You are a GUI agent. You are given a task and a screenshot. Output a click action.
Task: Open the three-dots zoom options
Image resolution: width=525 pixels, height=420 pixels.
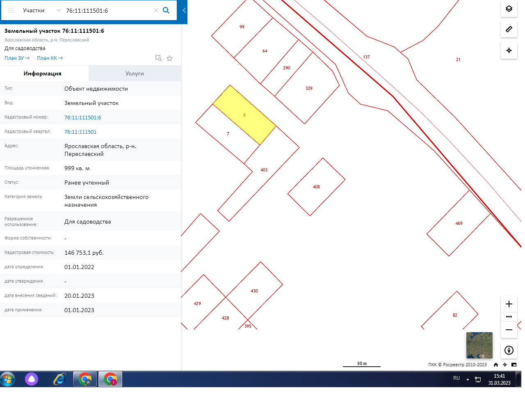pyautogui.click(x=509, y=317)
